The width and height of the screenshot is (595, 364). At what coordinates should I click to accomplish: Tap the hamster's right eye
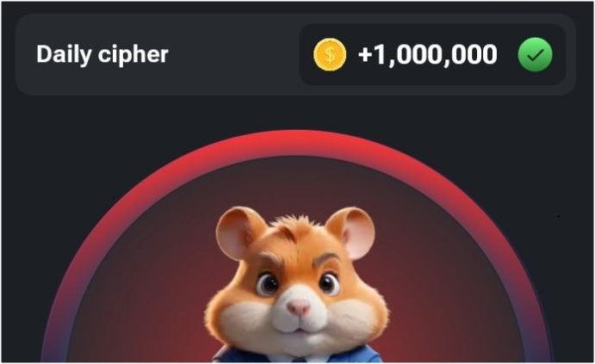[x=329, y=283]
